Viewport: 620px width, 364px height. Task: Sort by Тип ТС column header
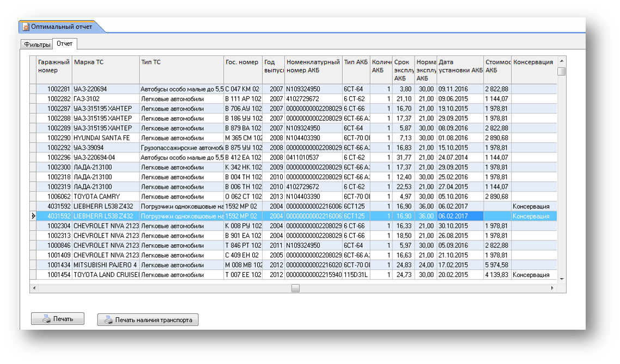coord(182,70)
